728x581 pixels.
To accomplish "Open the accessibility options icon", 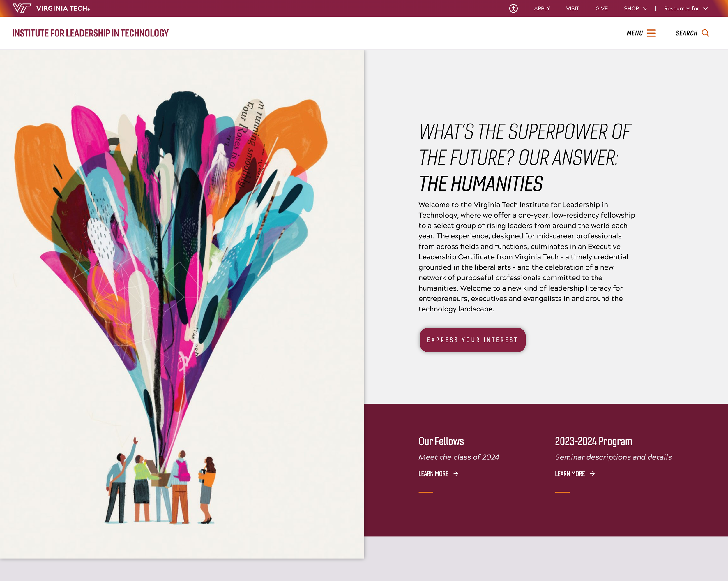I will (513, 8).
